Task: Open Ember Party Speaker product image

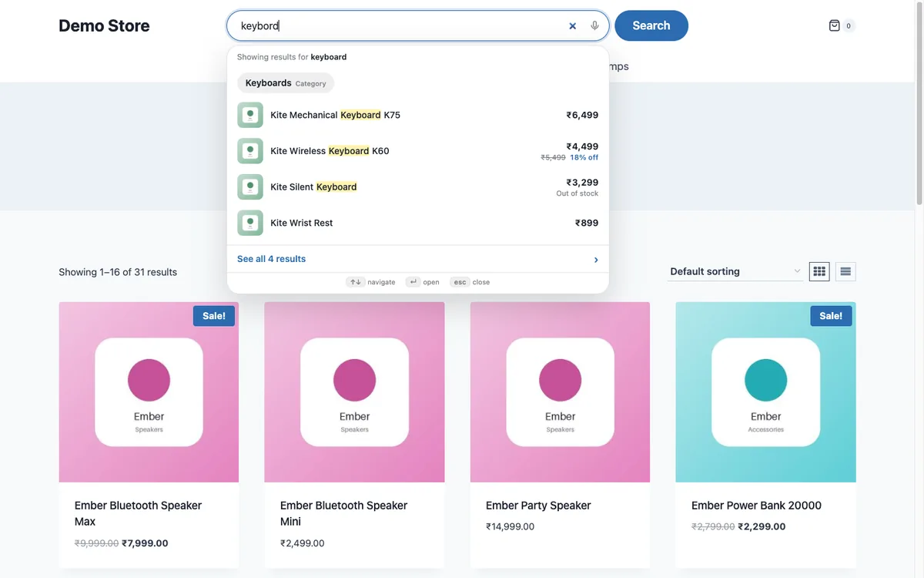Action: coord(560,392)
